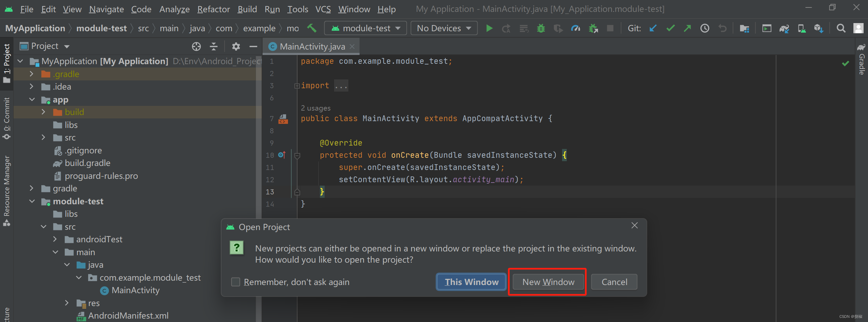Open Git history clock icon
The height and width of the screenshot is (322, 868).
(705, 28)
